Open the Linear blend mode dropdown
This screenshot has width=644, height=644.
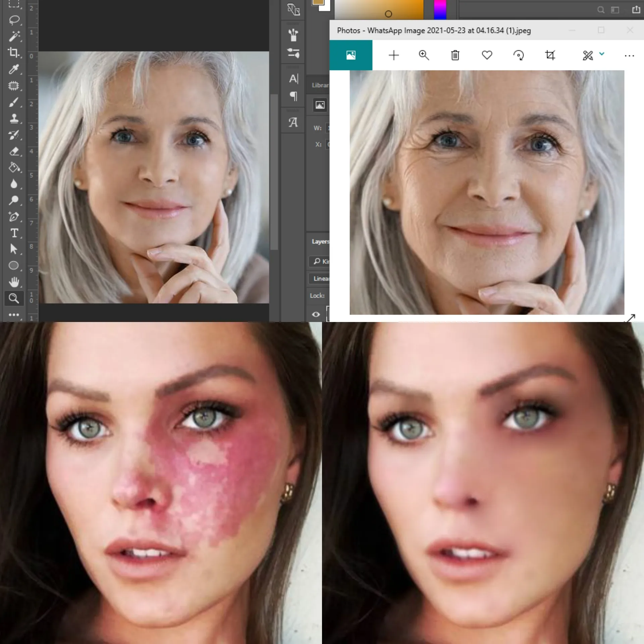coord(320,278)
